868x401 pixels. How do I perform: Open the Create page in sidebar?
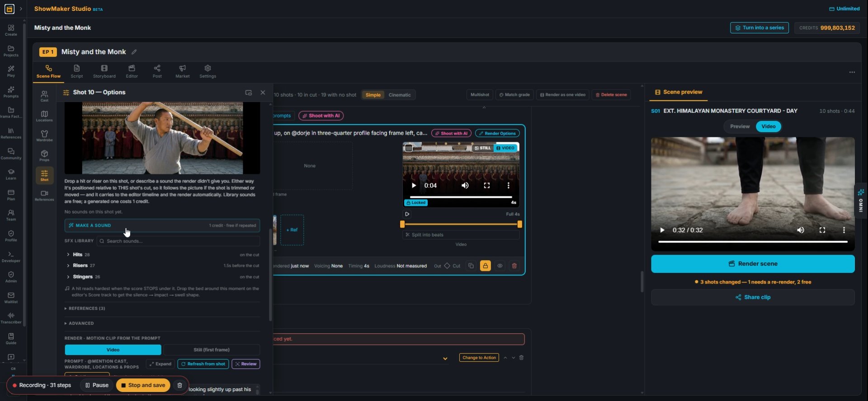click(x=11, y=30)
